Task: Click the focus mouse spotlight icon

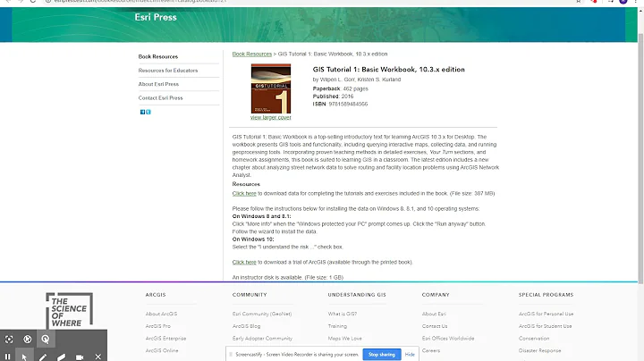Action: point(9,340)
